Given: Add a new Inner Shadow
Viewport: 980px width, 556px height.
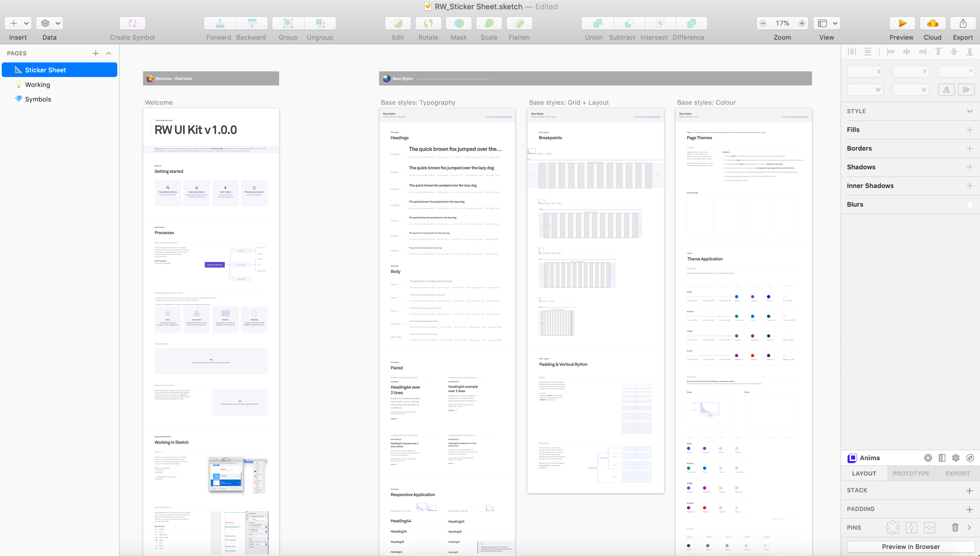Looking at the screenshot, I should [970, 186].
